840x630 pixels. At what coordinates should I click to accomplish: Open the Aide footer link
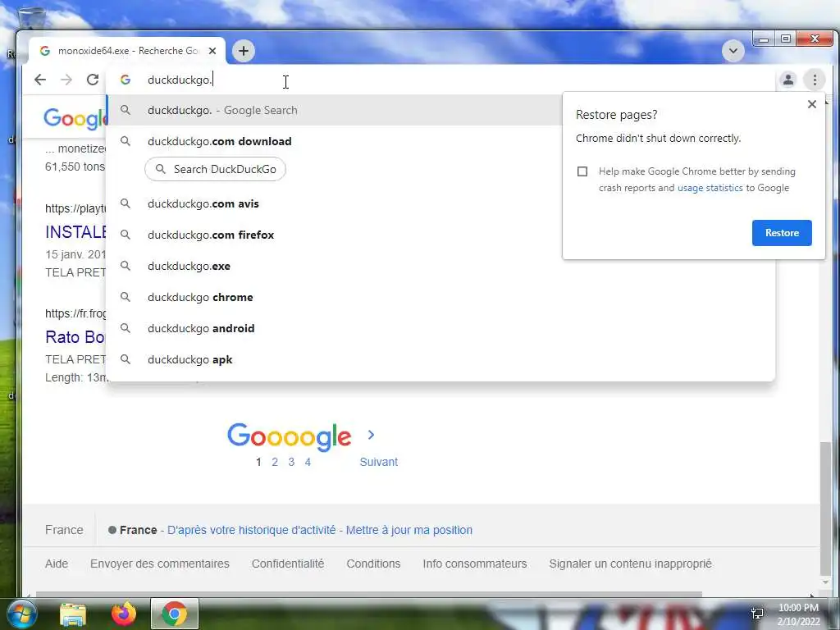pyautogui.click(x=57, y=564)
